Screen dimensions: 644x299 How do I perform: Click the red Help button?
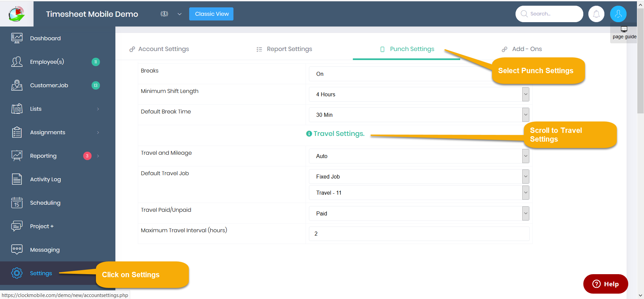point(605,284)
